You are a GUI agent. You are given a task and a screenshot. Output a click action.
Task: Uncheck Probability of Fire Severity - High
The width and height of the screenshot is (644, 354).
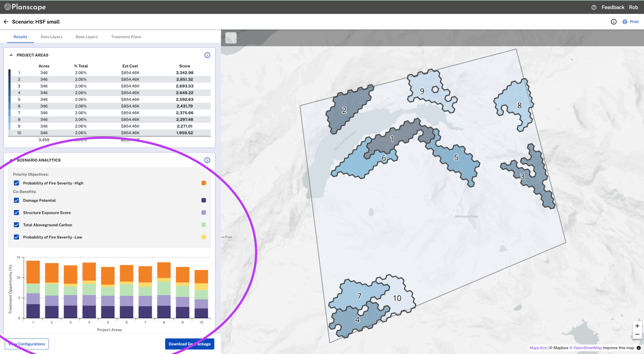click(x=16, y=183)
